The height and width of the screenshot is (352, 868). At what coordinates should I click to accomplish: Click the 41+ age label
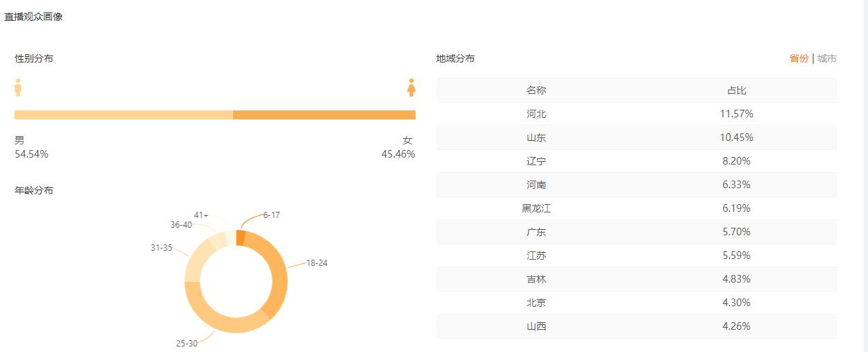click(201, 215)
